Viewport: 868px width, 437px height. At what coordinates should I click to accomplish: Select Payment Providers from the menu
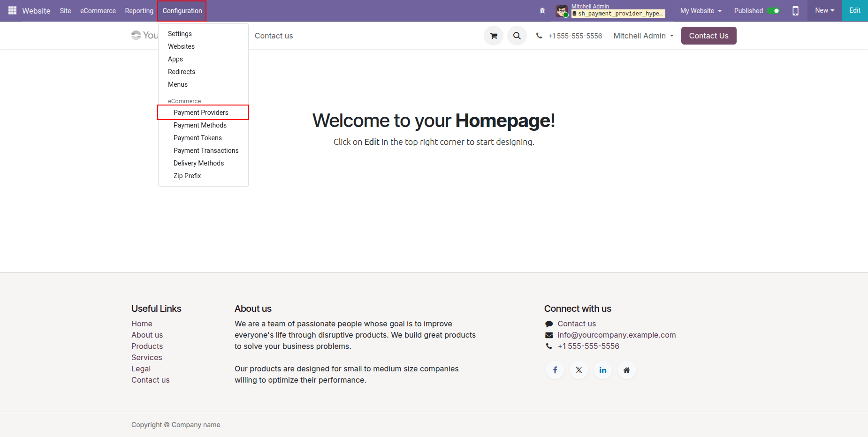pos(201,113)
